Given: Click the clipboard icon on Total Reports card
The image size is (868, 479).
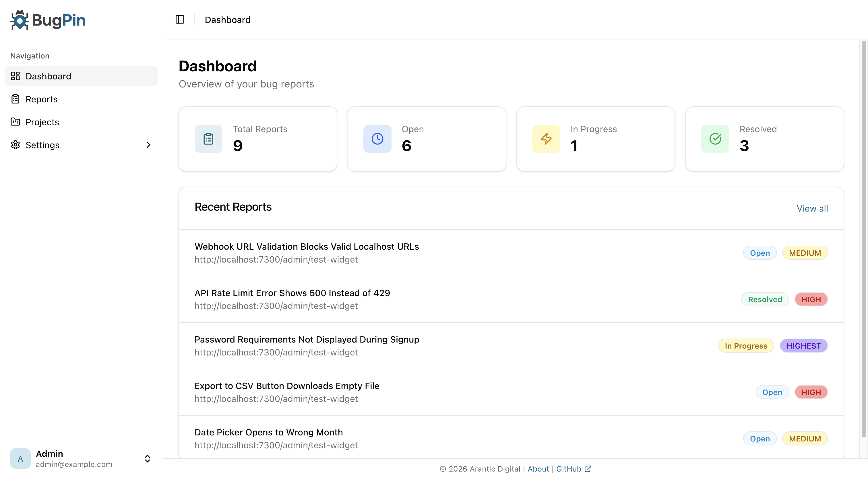Looking at the screenshot, I should [x=208, y=139].
